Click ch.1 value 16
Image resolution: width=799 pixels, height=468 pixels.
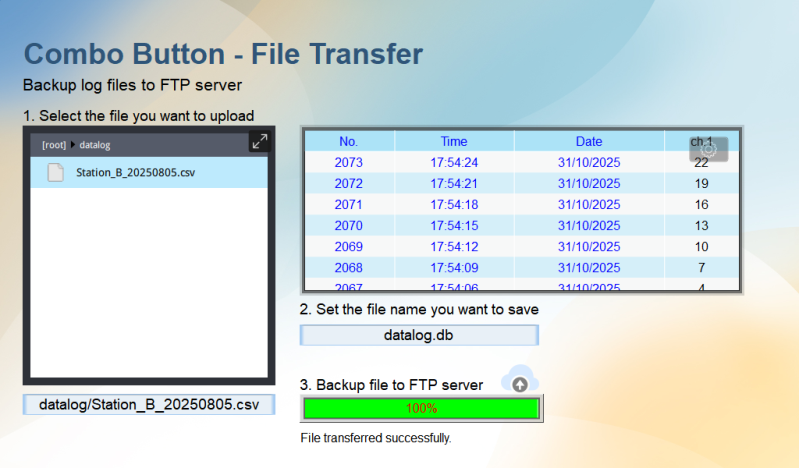702,204
